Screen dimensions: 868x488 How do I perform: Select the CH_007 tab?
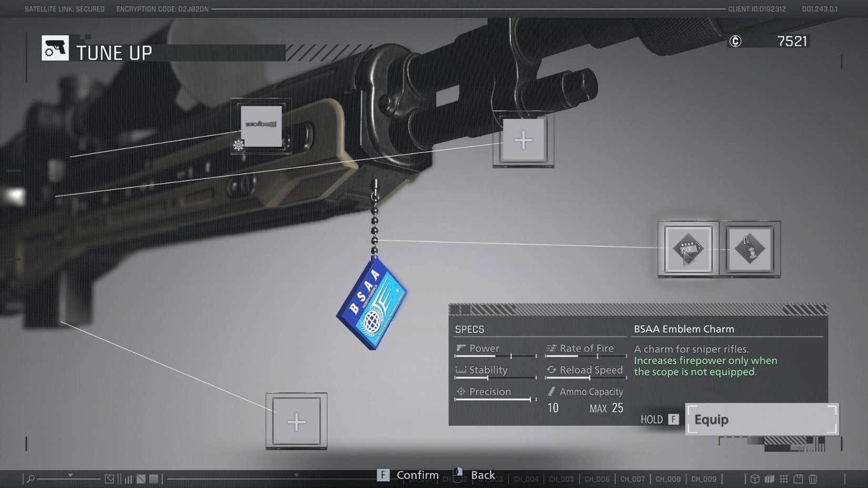point(632,479)
